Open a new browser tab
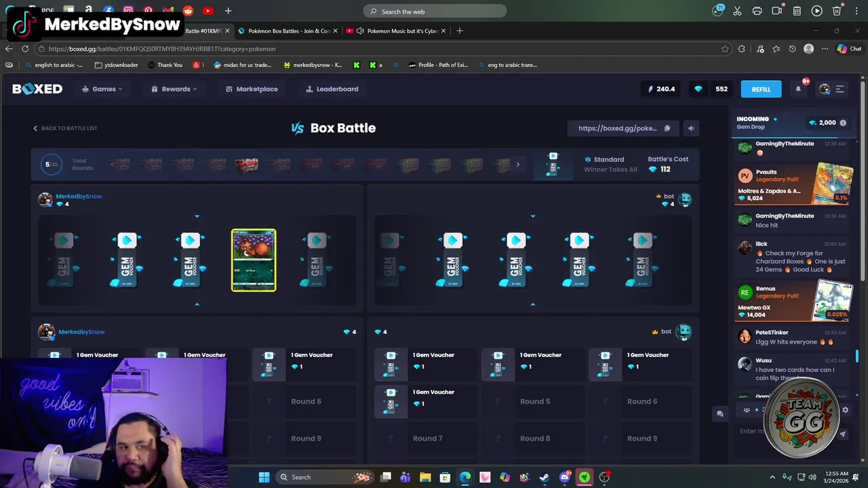Screen dimensions: 868x488 (460, 30)
